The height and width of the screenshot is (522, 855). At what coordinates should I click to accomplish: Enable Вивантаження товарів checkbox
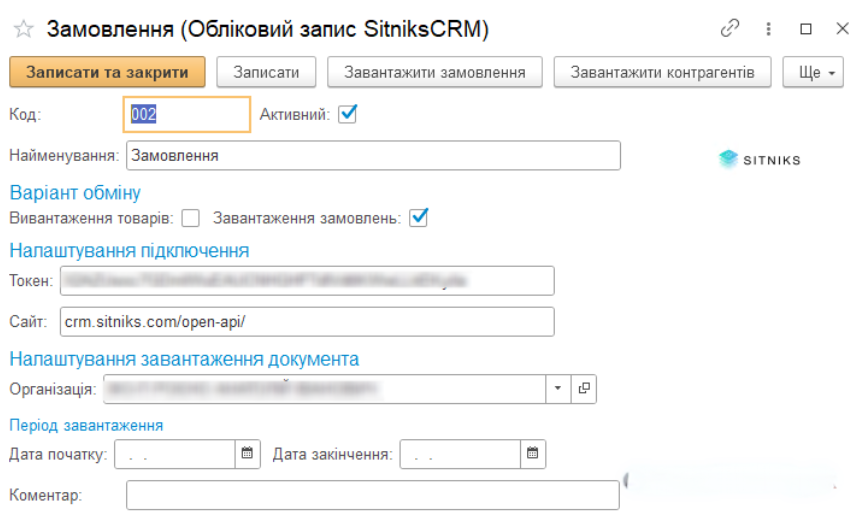190,218
